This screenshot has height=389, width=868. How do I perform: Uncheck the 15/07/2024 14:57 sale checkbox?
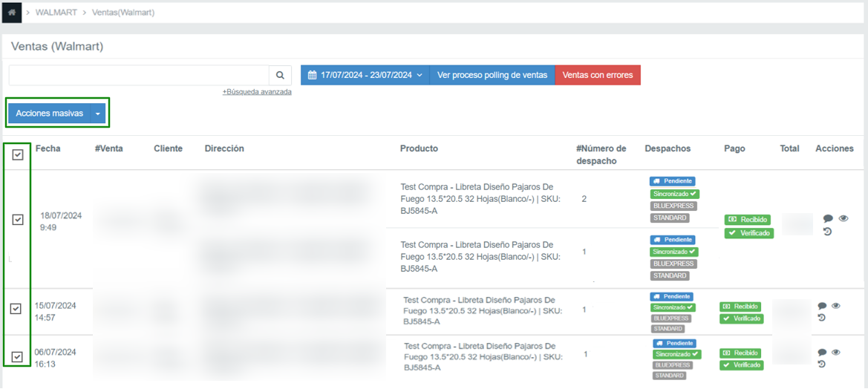(x=16, y=310)
